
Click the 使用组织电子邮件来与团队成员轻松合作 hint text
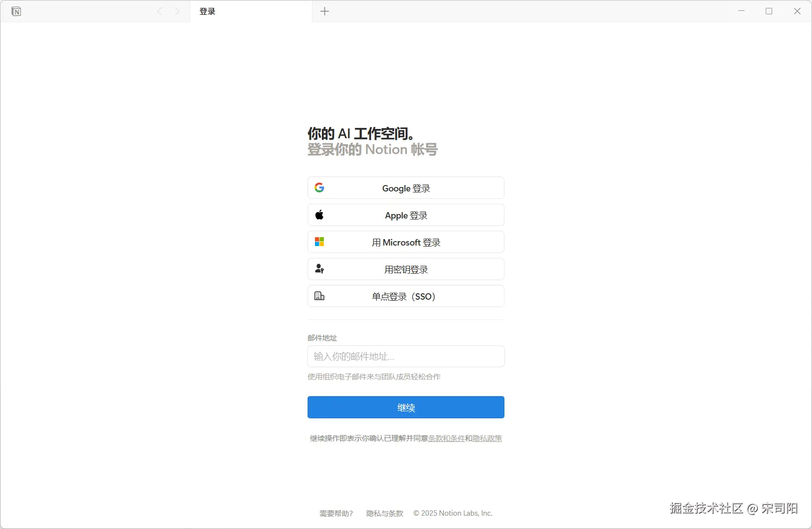click(x=374, y=377)
